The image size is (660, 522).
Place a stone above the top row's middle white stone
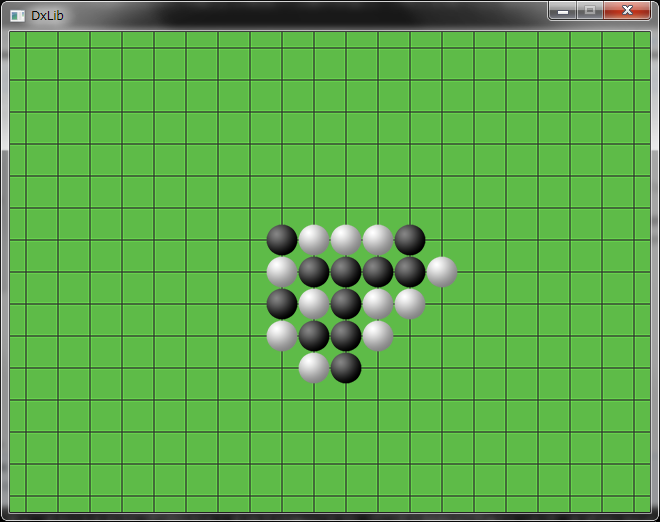click(x=346, y=208)
